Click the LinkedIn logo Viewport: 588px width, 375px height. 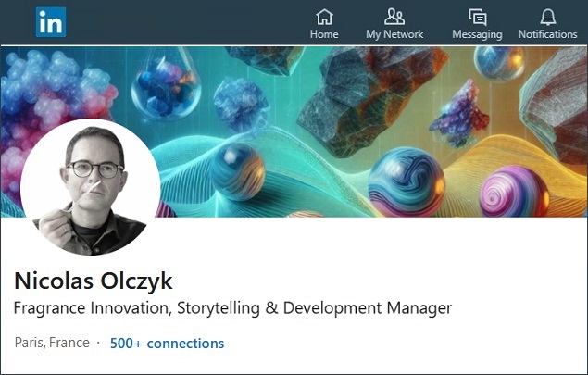click(50, 22)
